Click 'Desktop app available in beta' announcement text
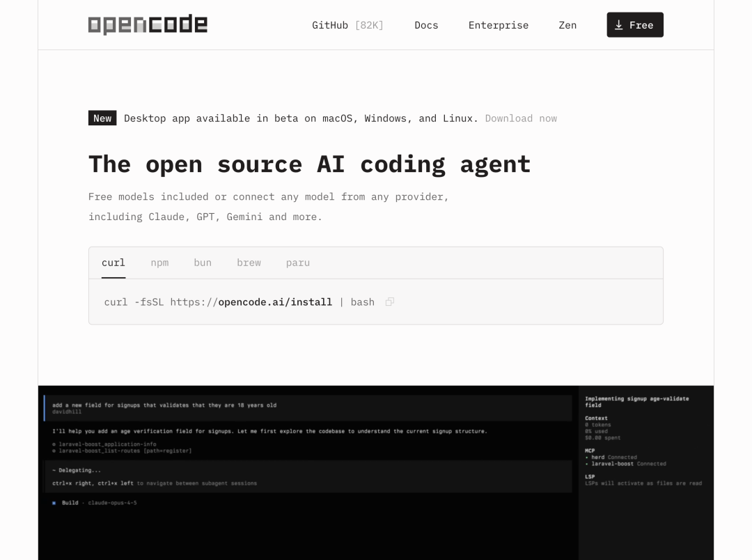 [x=301, y=118]
